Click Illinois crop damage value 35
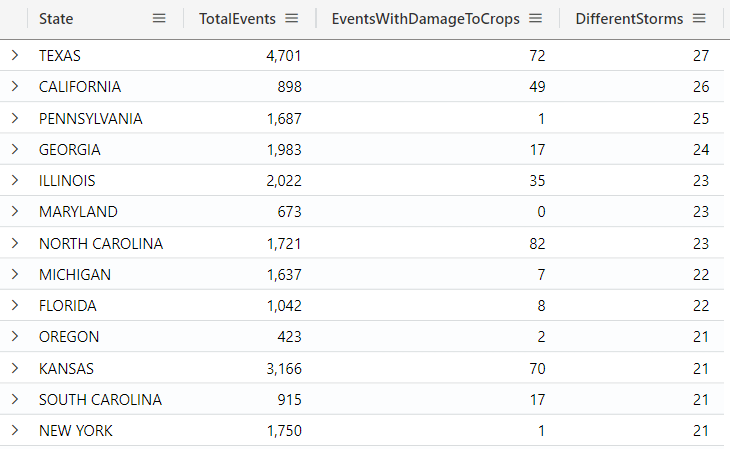The width and height of the screenshot is (730, 449). coord(537,181)
